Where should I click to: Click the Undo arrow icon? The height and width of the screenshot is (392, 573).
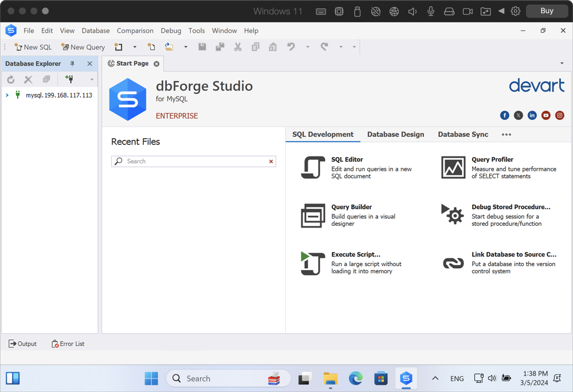click(x=291, y=47)
